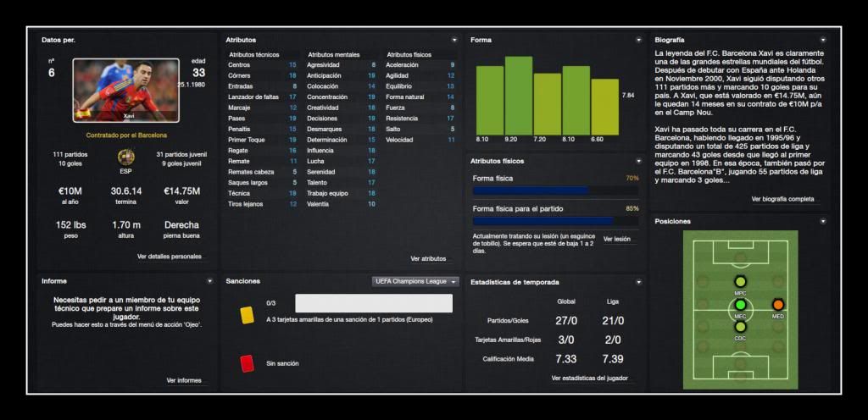This screenshot has height=420, width=868.
Task: Click the Global statistics column header
Action: pyautogui.click(x=566, y=301)
